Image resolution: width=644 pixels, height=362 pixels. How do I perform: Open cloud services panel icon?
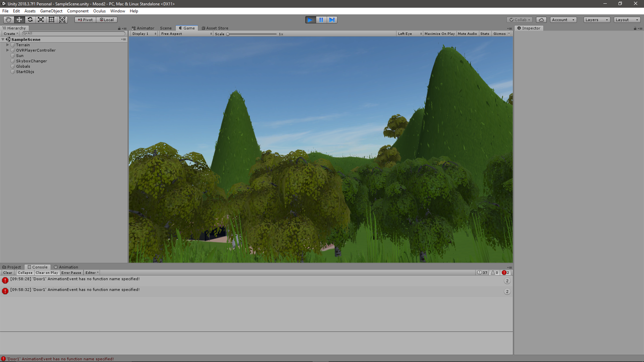tap(541, 20)
